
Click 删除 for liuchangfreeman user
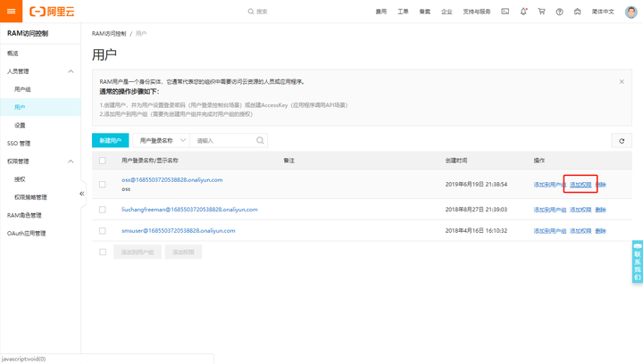(x=600, y=210)
